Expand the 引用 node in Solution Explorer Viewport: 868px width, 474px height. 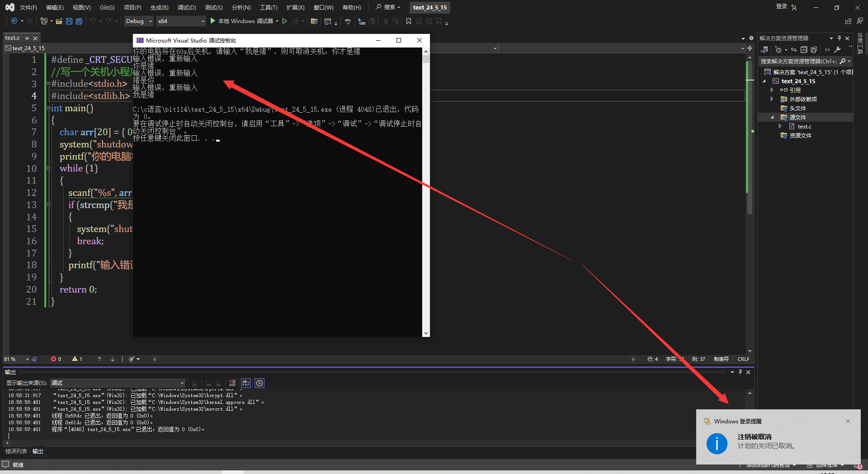point(772,90)
